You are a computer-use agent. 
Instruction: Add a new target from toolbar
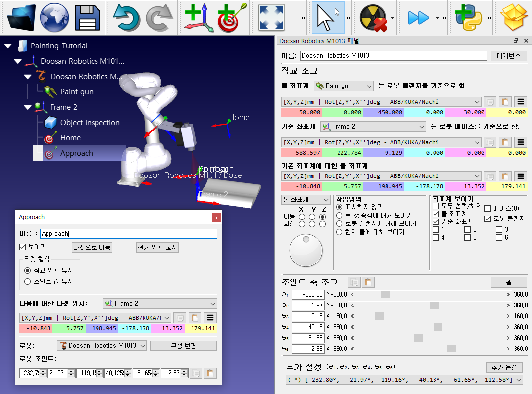pos(231,18)
